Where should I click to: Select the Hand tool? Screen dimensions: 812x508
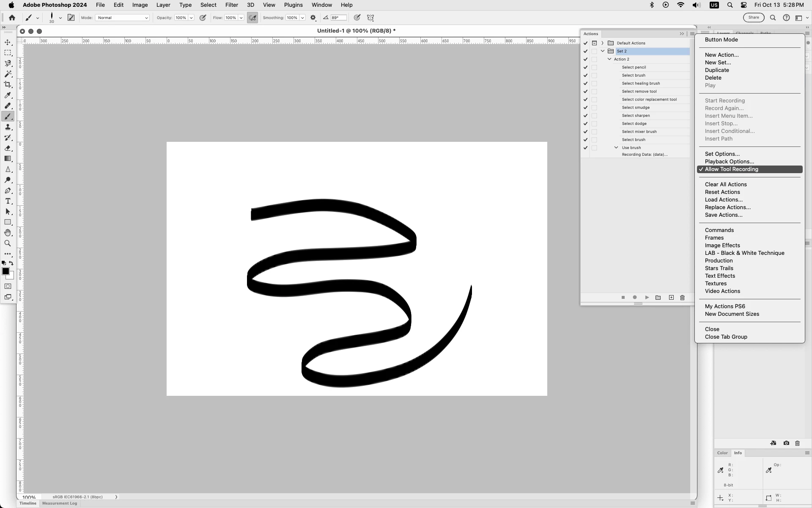tap(8, 233)
